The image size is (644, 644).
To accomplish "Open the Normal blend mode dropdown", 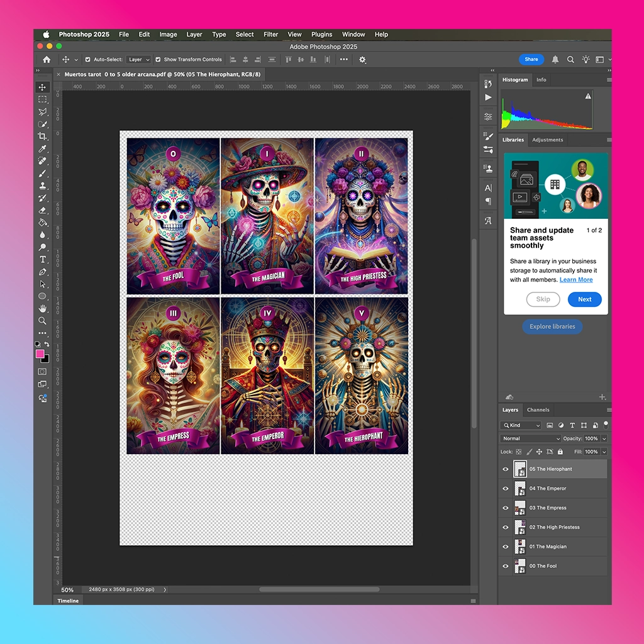I will coord(531,438).
